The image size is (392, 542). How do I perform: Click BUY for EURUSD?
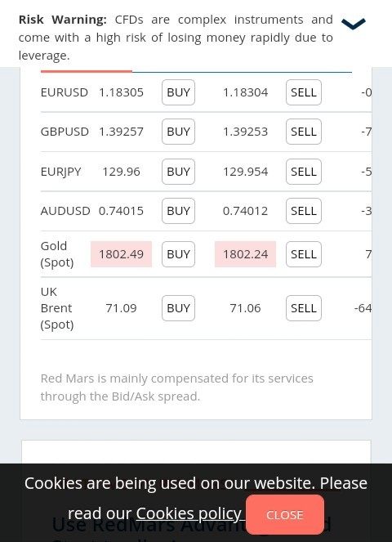[x=178, y=92]
